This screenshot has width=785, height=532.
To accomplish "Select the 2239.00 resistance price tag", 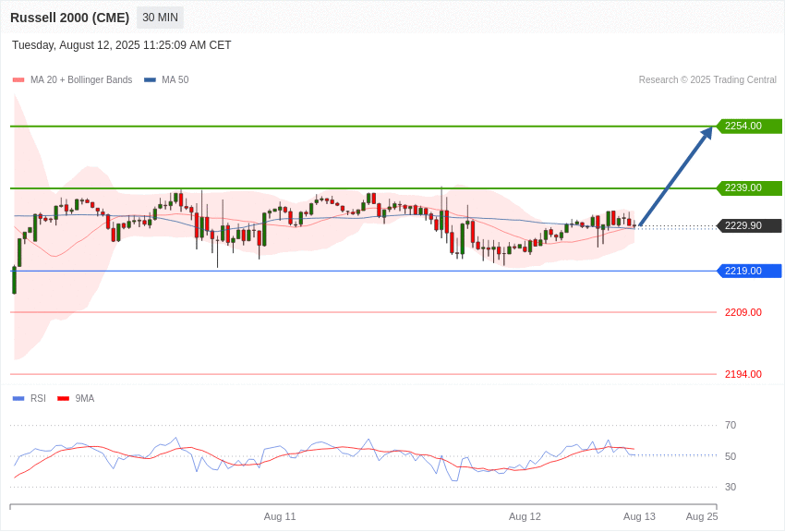I will (x=750, y=188).
